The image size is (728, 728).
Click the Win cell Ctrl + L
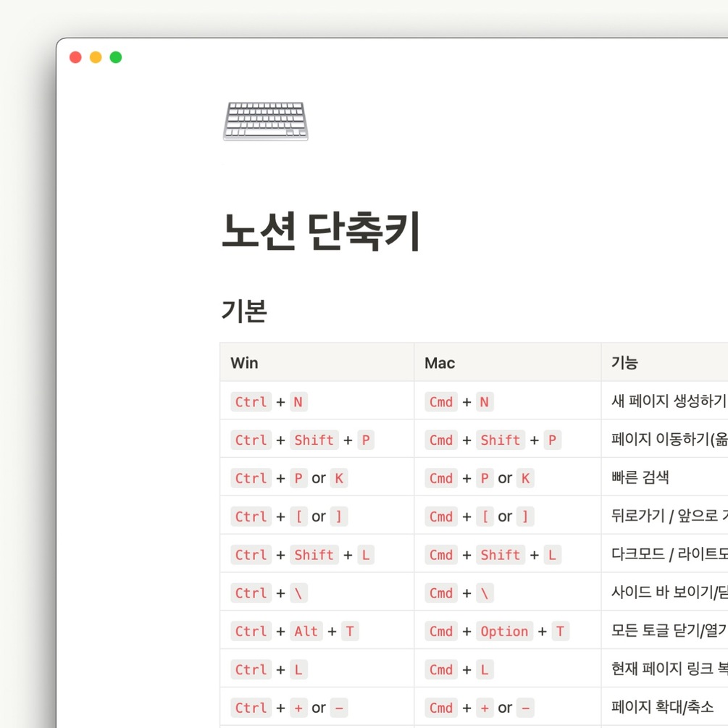point(317,669)
